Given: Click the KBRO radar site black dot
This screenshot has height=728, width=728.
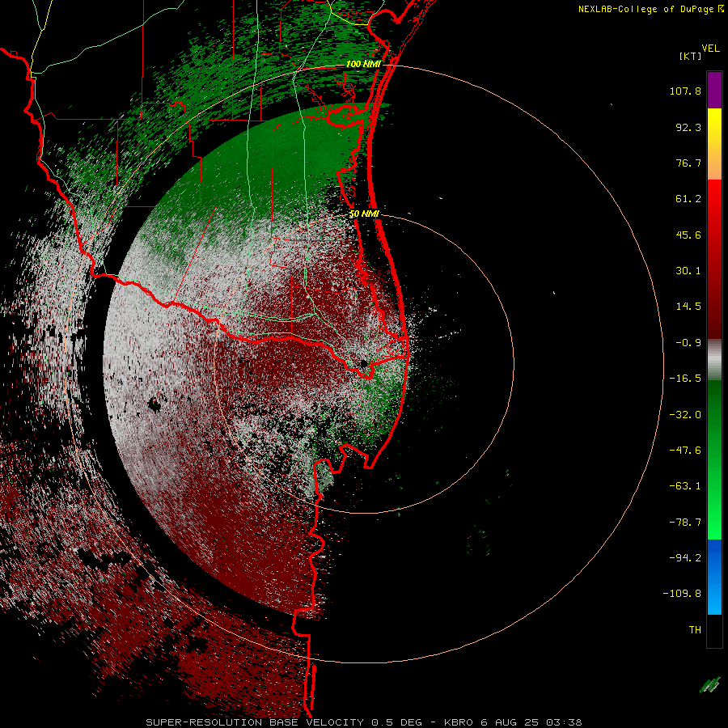Looking at the screenshot, I should tap(364, 364).
